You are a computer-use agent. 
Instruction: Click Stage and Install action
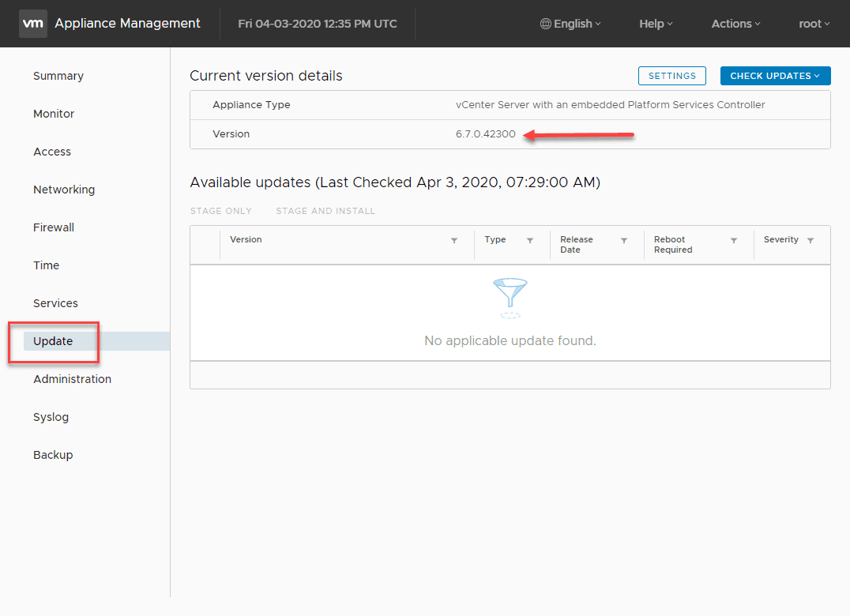(x=325, y=211)
